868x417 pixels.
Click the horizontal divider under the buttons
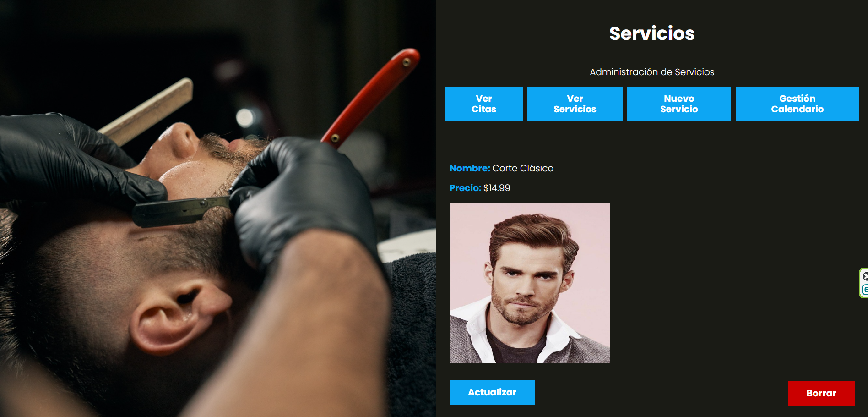[x=652, y=149]
